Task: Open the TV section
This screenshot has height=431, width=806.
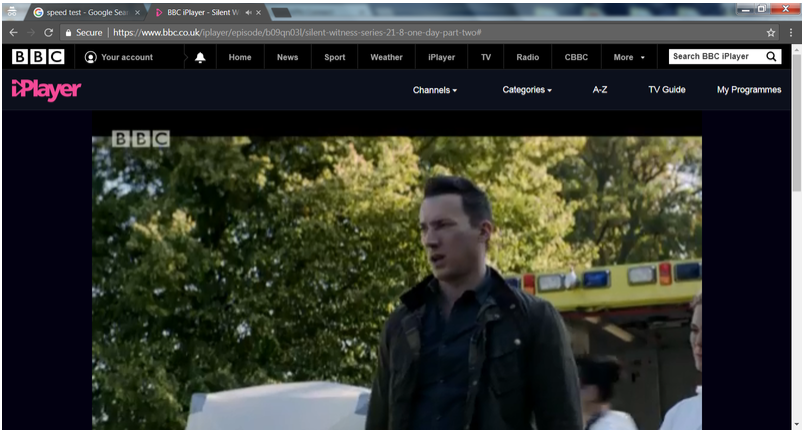Action: click(486, 57)
